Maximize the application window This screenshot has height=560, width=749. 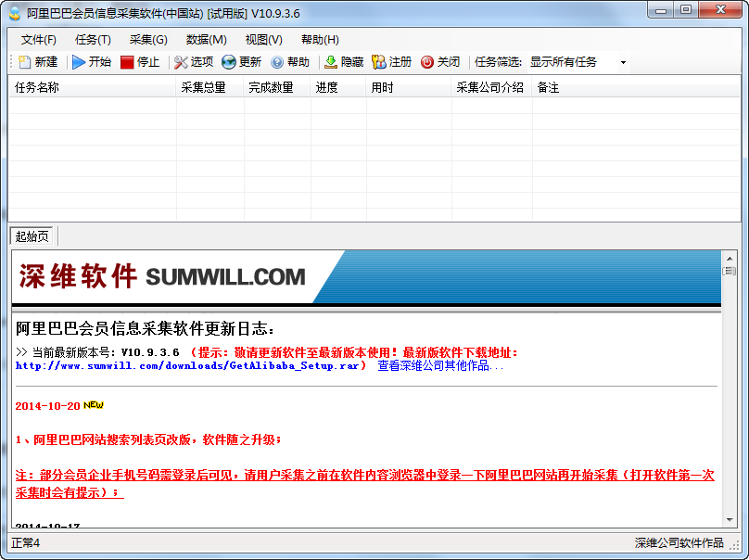(x=686, y=10)
